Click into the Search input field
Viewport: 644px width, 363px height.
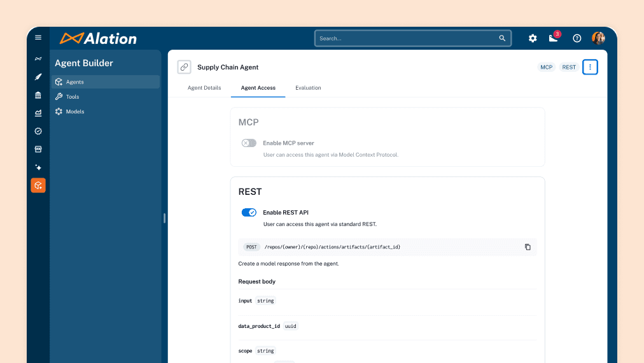click(x=407, y=38)
